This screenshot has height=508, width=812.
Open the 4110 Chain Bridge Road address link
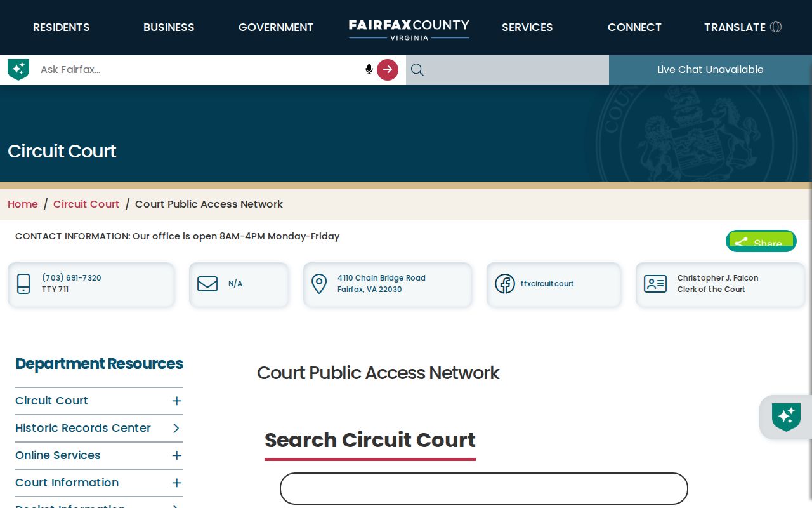coord(381,284)
